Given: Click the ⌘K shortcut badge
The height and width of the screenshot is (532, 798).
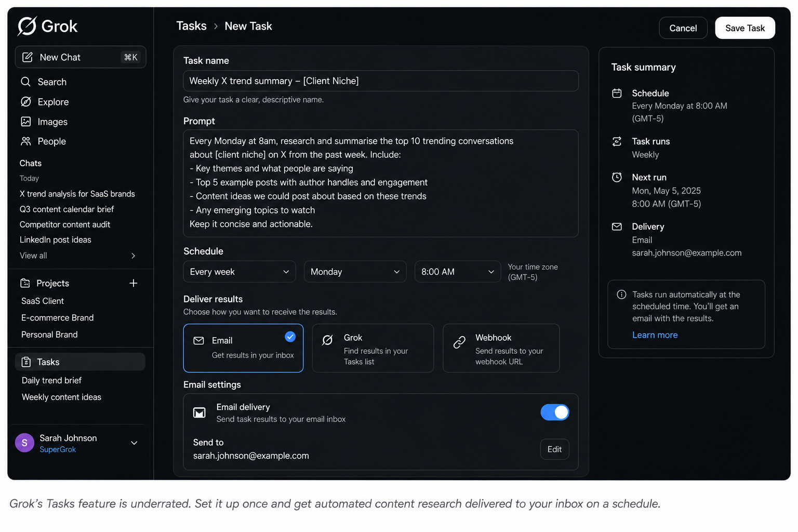Looking at the screenshot, I should [x=131, y=57].
